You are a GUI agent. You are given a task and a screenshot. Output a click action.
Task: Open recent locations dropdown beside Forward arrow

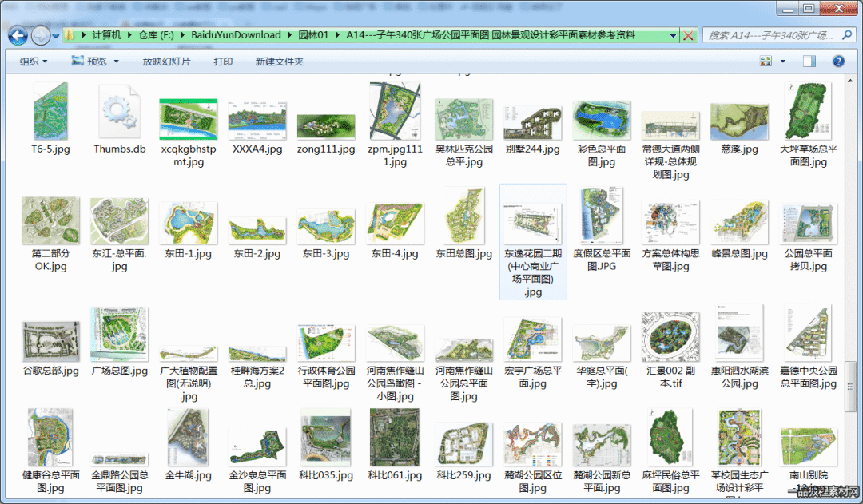(x=56, y=36)
